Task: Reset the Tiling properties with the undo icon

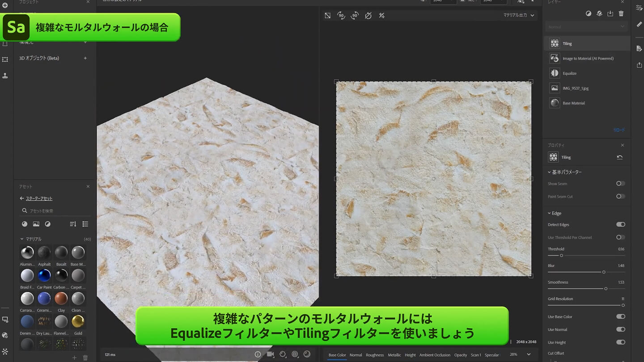Action: click(x=619, y=157)
